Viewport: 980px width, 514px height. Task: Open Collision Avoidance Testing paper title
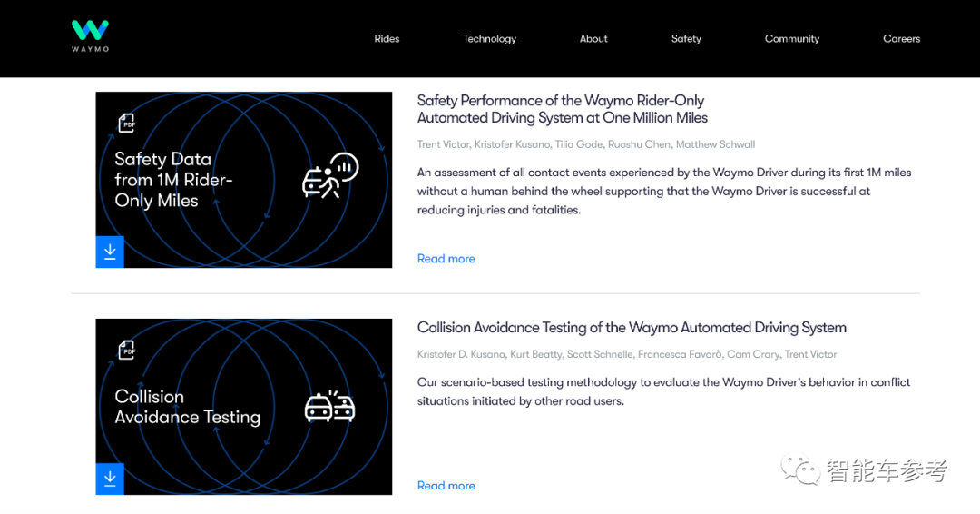[632, 328]
